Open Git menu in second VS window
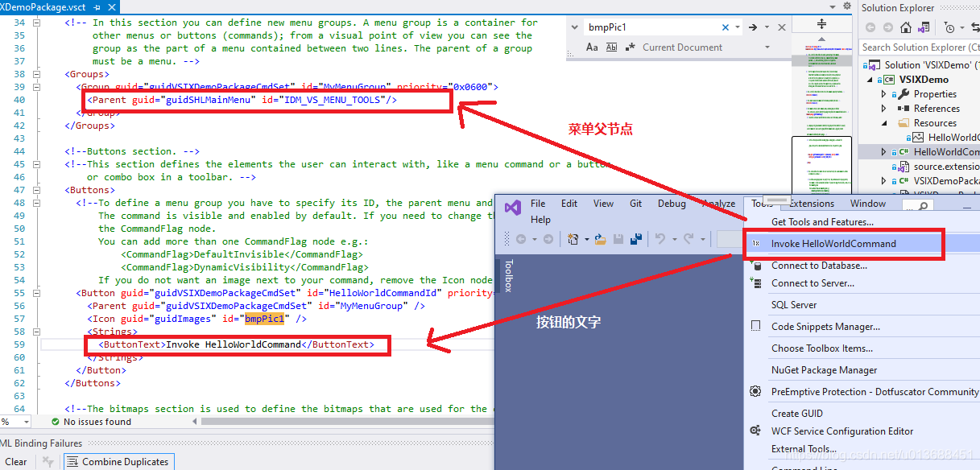 (x=636, y=204)
